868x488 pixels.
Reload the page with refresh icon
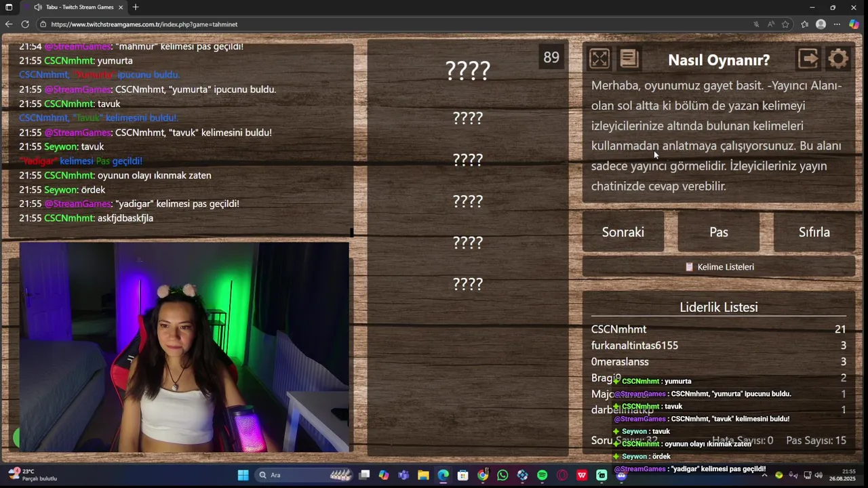pyautogui.click(x=25, y=24)
